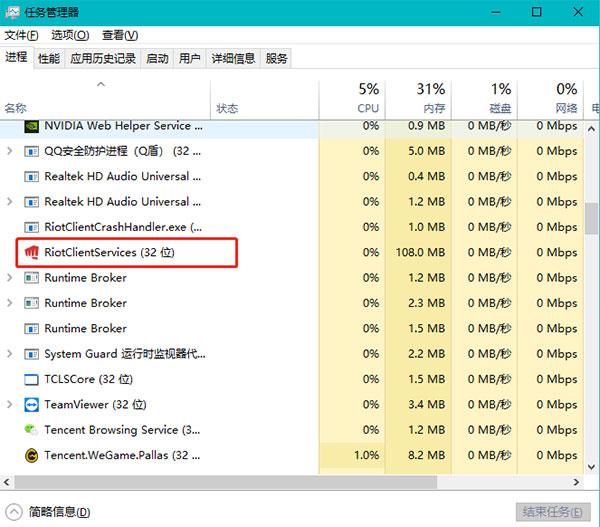Screen dimensions: 600x527
Task: Switch to the 应用历史记录 tab
Action: [x=103, y=59]
